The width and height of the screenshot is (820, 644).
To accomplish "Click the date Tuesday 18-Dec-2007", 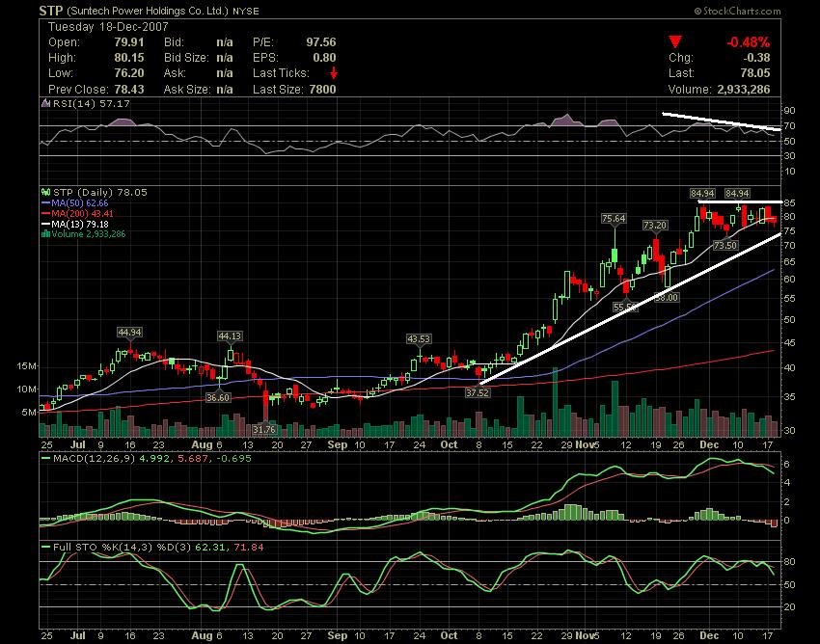I will pyautogui.click(x=108, y=27).
